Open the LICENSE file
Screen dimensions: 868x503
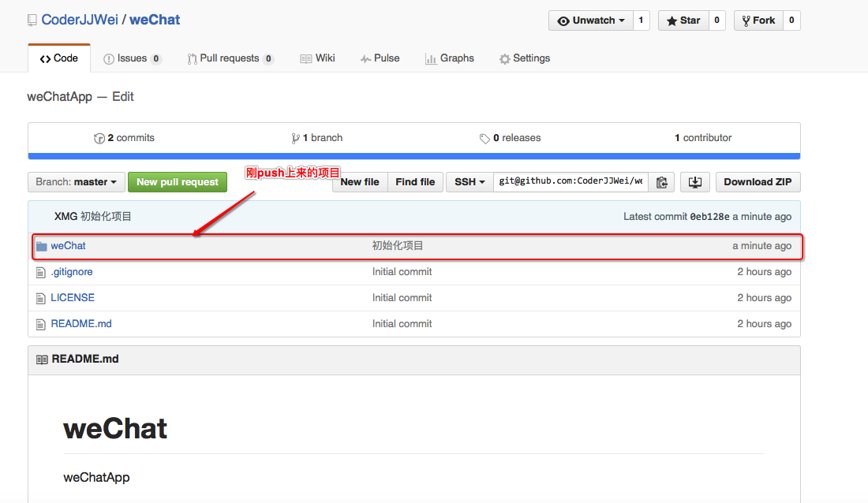click(73, 298)
